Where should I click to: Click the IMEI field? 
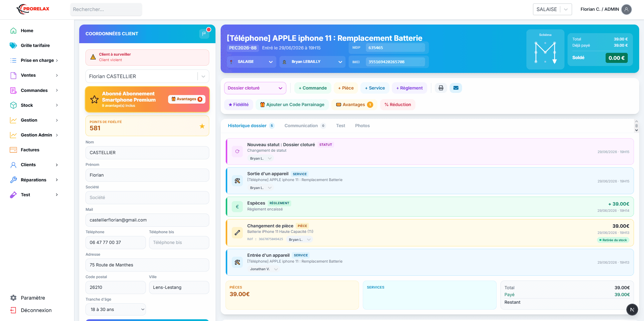tap(396, 62)
